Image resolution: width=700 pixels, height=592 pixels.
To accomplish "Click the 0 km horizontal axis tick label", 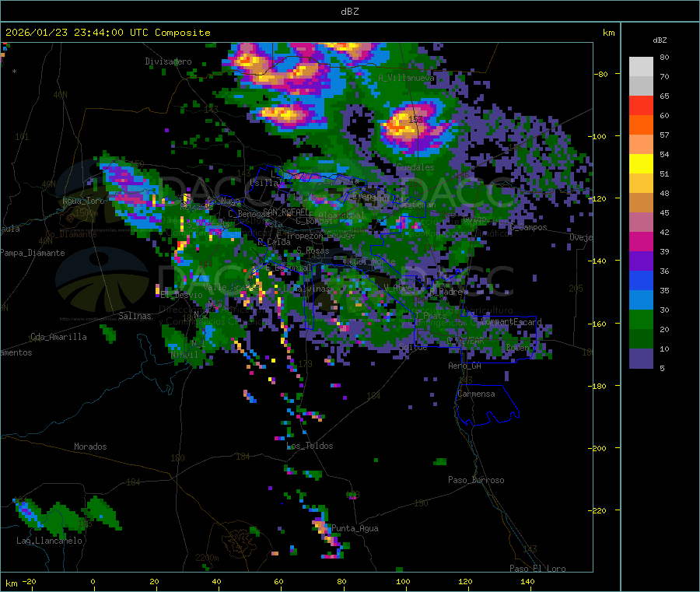I will (x=93, y=581).
